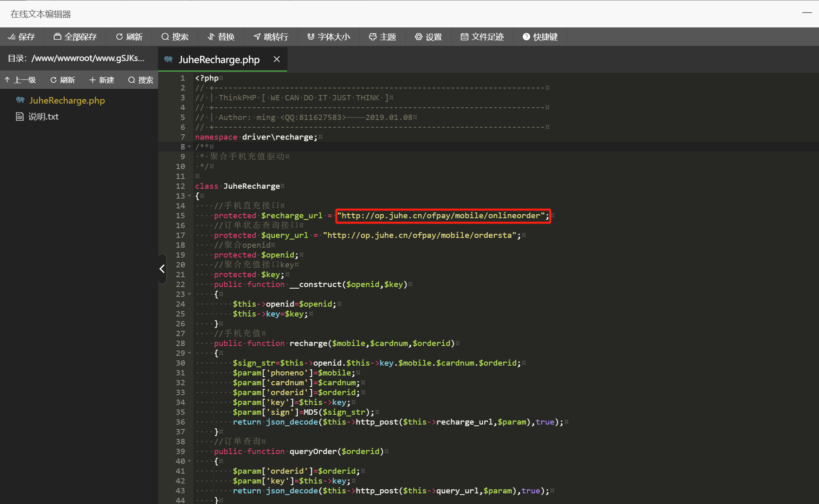
Task: Click the __construct function declaration line
Action: (311, 284)
